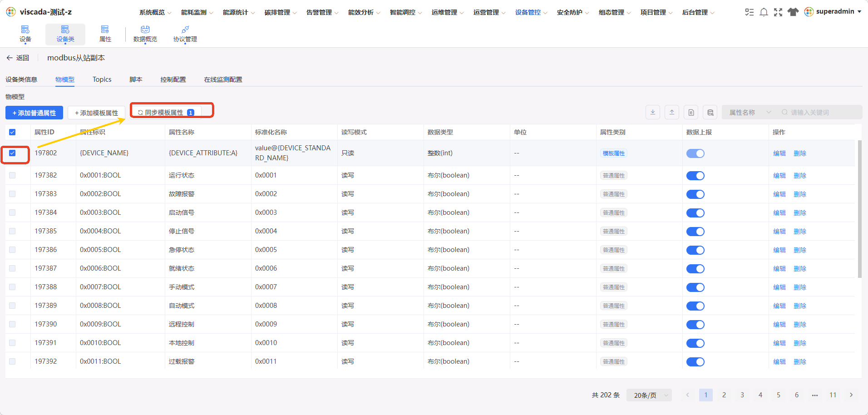Check the row 197390 远程控制 checkbox
This screenshot has height=415, width=868.
pyautogui.click(x=12, y=324)
